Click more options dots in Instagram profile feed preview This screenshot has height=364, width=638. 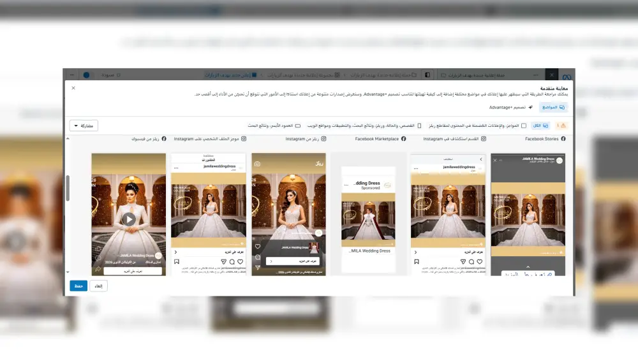click(176, 168)
